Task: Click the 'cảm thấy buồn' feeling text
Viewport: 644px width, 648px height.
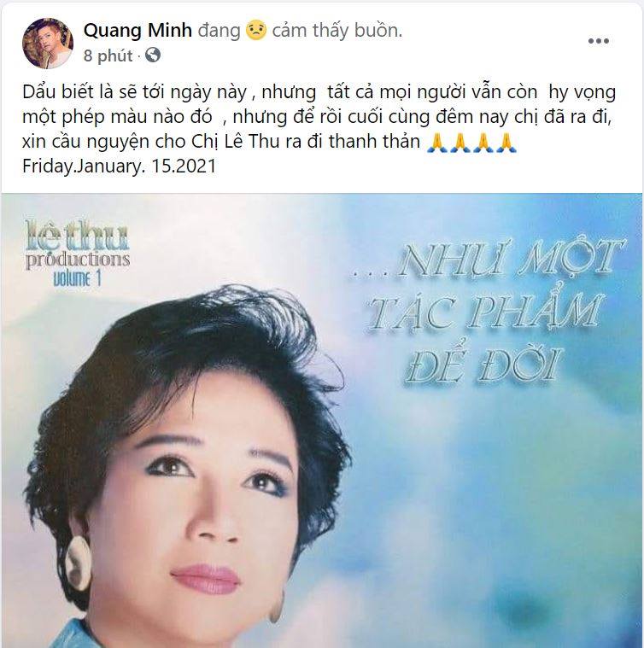Action: tap(337, 31)
